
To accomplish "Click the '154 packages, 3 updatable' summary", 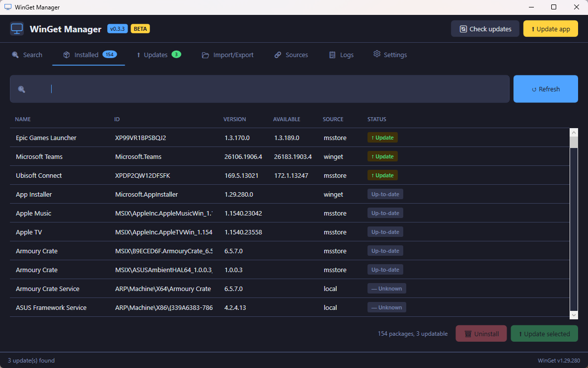I will click(x=413, y=334).
